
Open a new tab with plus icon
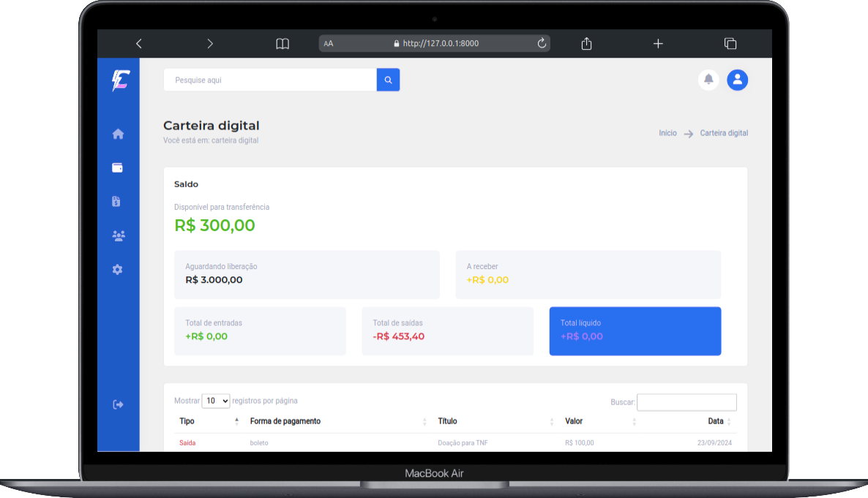(x=658, y=44)
